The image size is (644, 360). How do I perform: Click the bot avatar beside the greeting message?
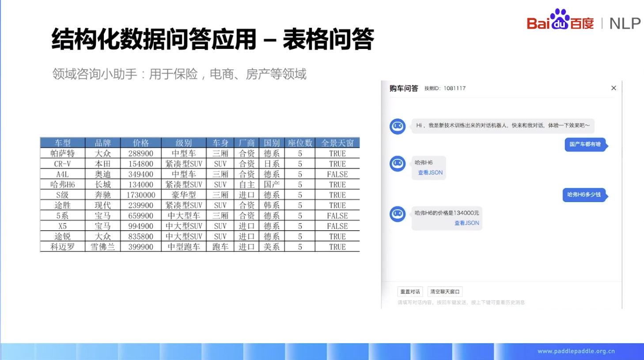point(398,126)
